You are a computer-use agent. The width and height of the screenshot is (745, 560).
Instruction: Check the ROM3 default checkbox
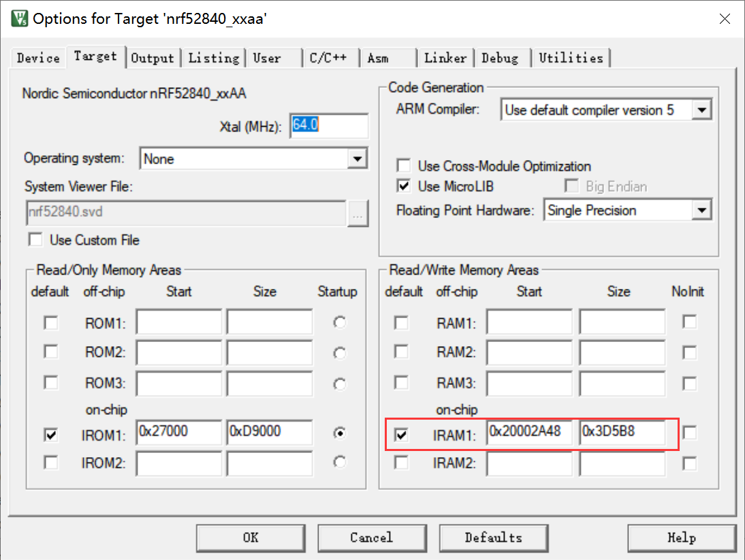coord(51,382)
